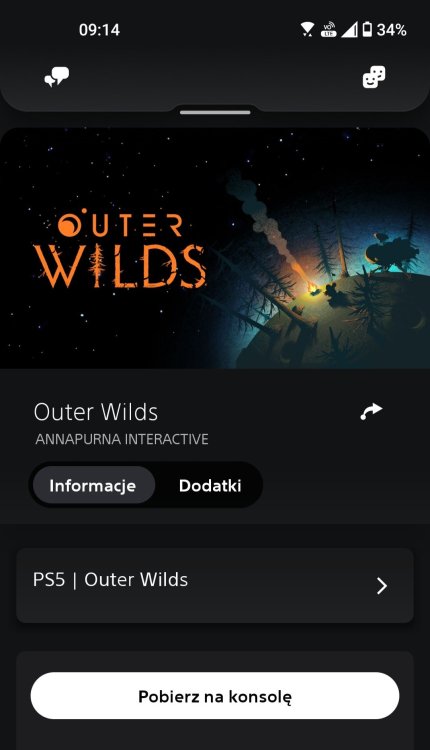
Task: Open the Game Base faces icon
Action: tap(374, 77)
